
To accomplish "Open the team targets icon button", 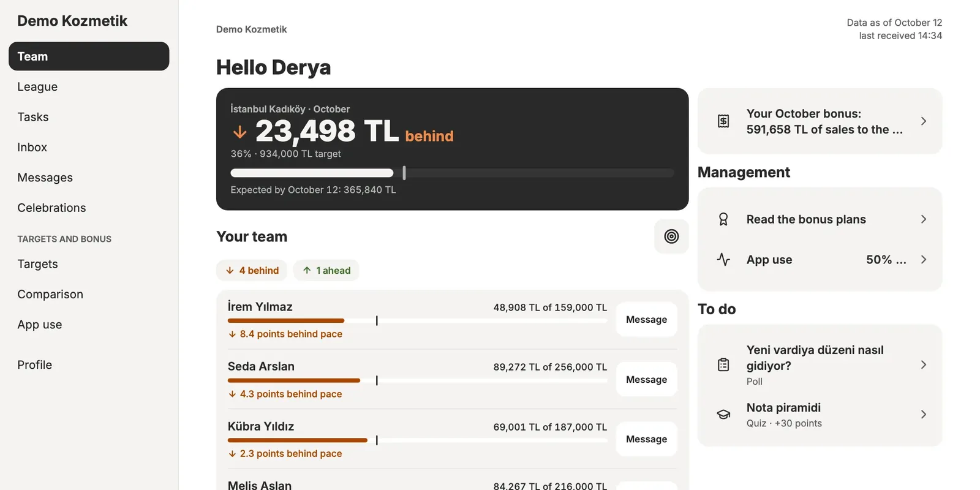I will point(671,236).
